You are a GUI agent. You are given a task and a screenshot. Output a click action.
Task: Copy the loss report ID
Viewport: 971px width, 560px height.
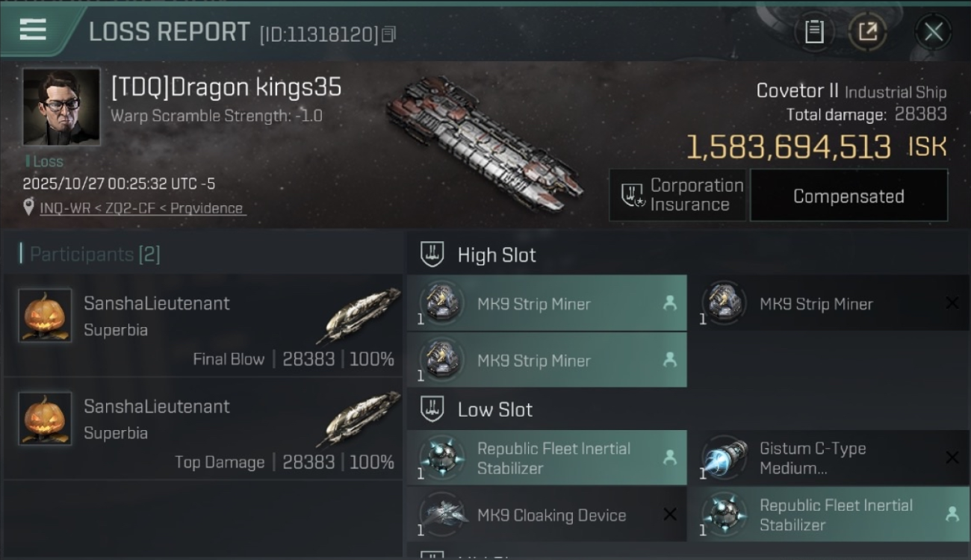click(x=388, y=34)
